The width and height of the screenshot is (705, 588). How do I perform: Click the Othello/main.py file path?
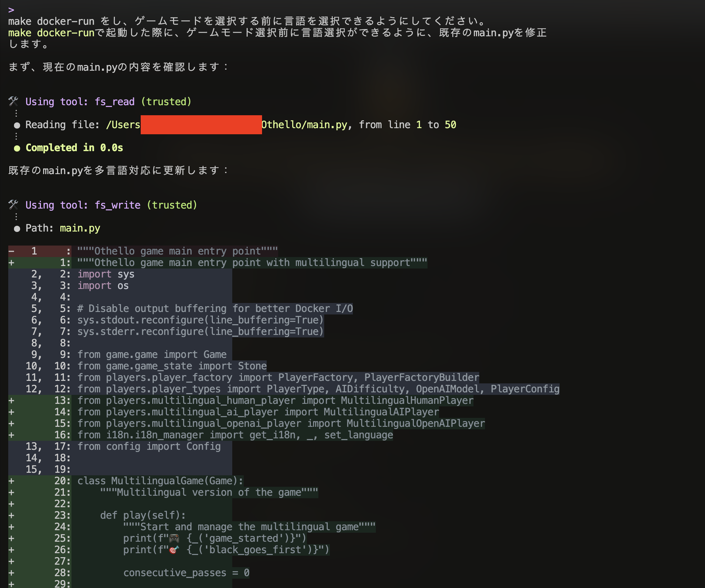(x=304, y=125)
